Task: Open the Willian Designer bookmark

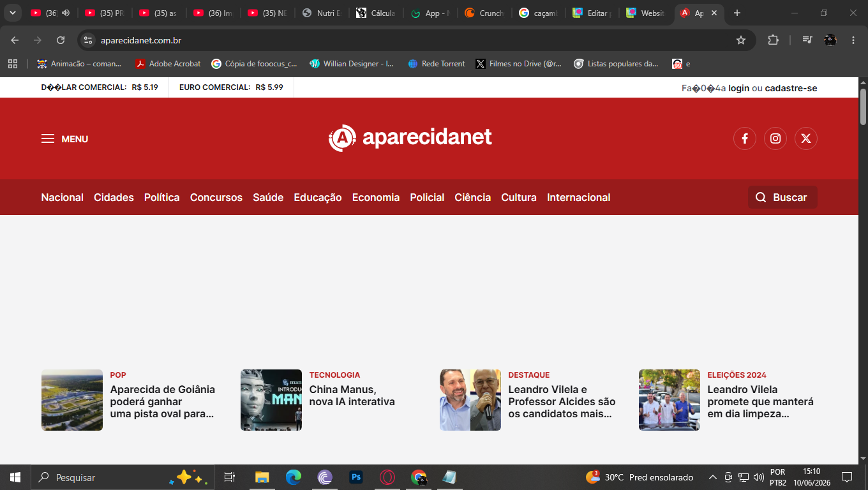Action: tap(352, 64)
